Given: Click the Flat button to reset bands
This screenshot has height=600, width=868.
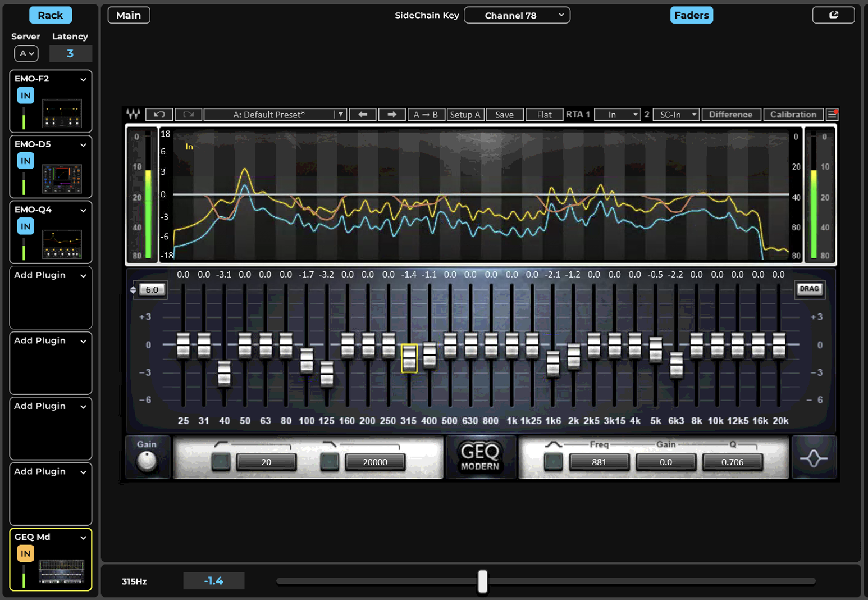Looking at the screenshot, I should click(544, 115).
